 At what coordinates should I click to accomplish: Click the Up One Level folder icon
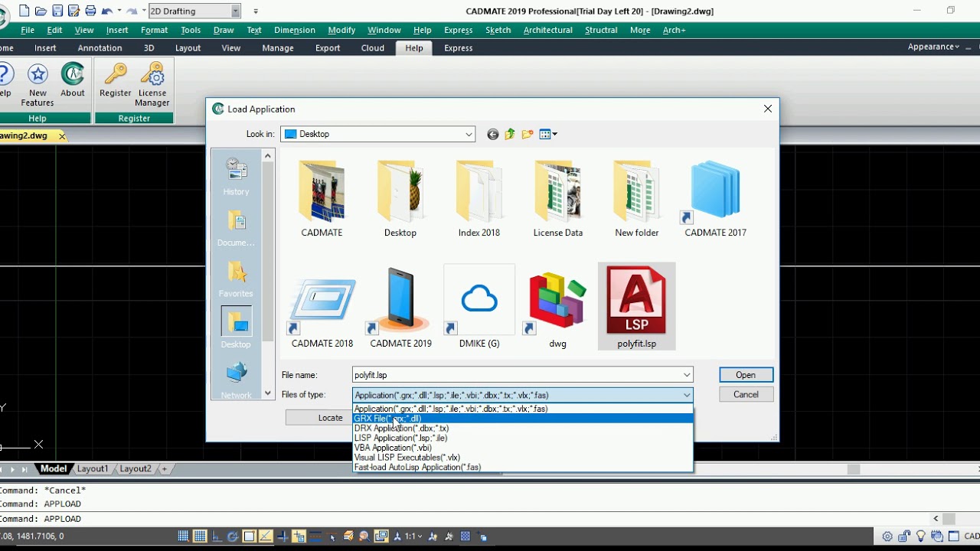coord(510,135)
